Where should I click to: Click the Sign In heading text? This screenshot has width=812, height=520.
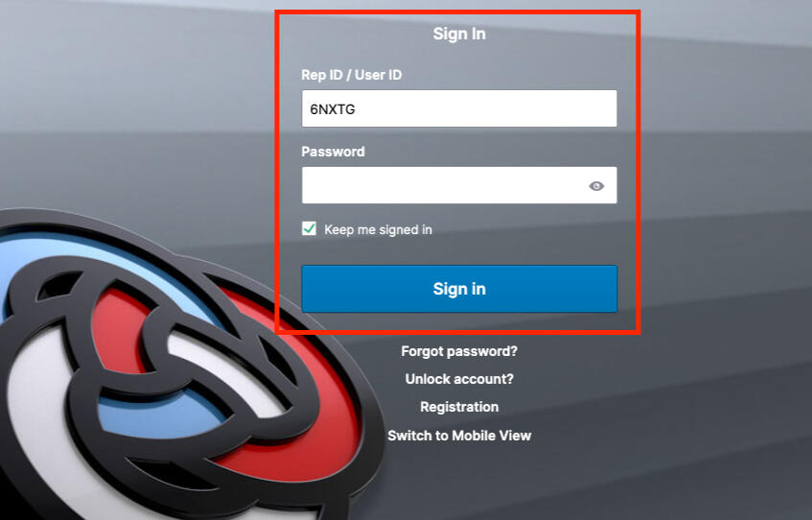pos(459,34)
